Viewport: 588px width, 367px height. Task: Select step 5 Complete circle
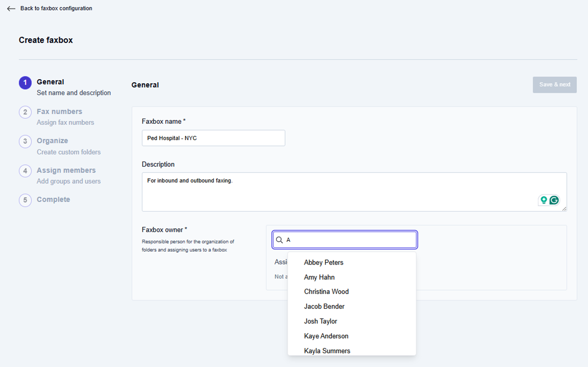tap(25, 200)
